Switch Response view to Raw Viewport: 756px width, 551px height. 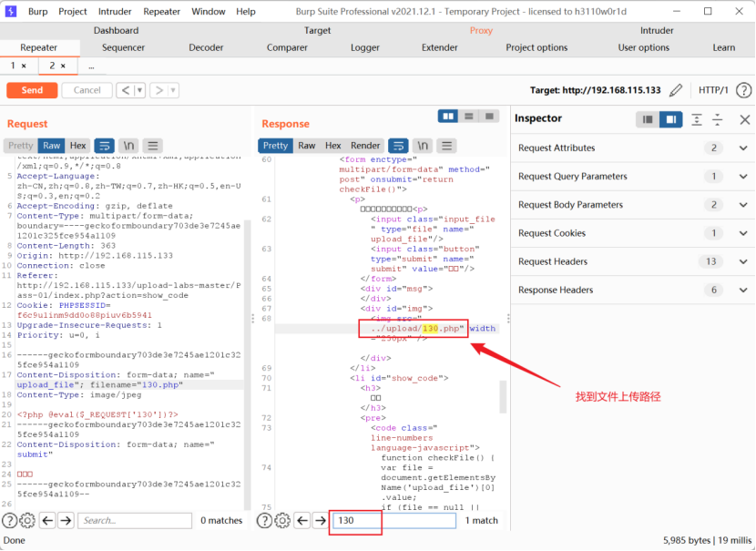(307, 146)
